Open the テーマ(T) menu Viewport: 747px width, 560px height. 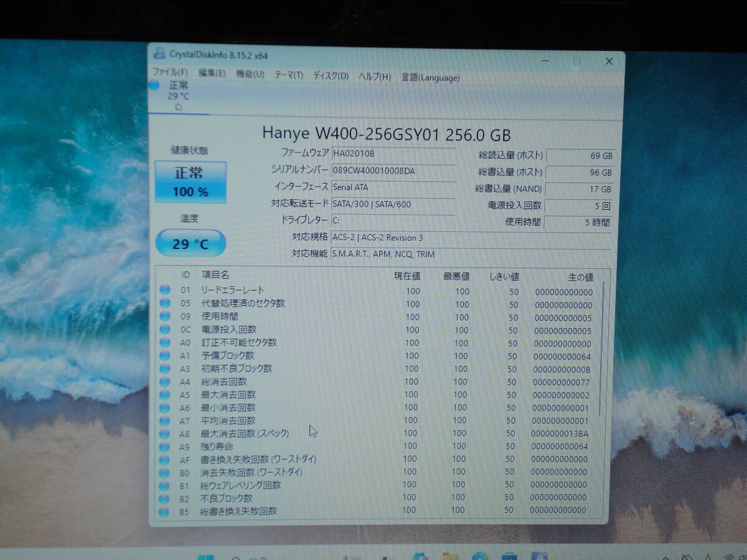pos(288,77)
